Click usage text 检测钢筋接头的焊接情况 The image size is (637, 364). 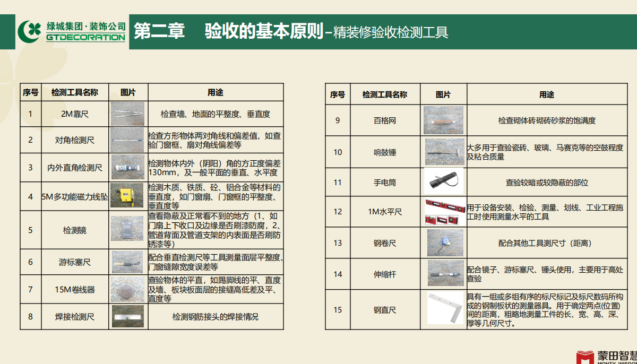tap(216, 317)
